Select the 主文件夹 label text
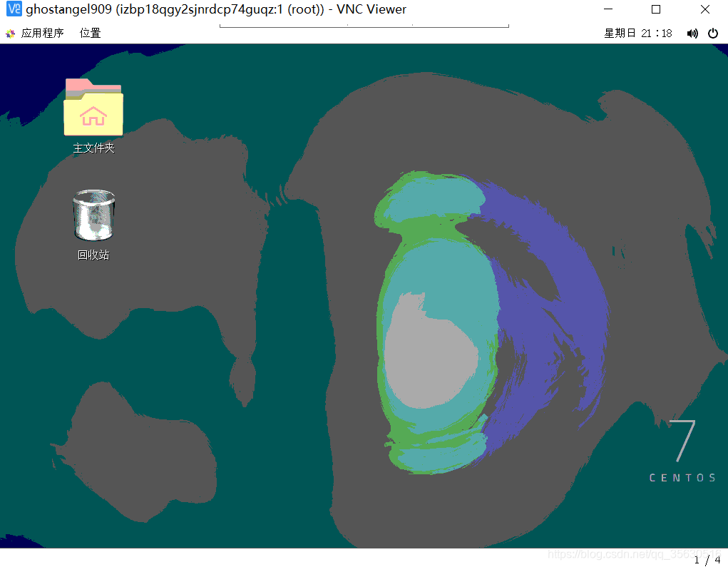Screen dimensions: 728x567 coord(94,148)
